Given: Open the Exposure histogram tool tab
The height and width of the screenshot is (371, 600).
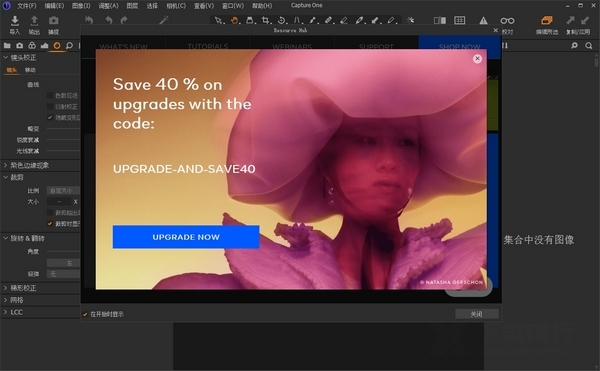Looking at the screenshot, I should [44, 46].
